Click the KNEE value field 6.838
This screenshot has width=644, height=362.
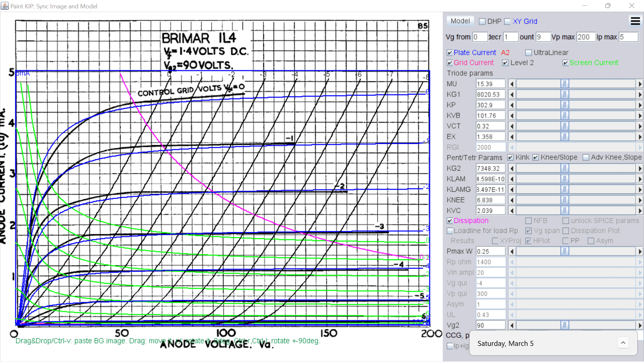[x=491, y=200]
